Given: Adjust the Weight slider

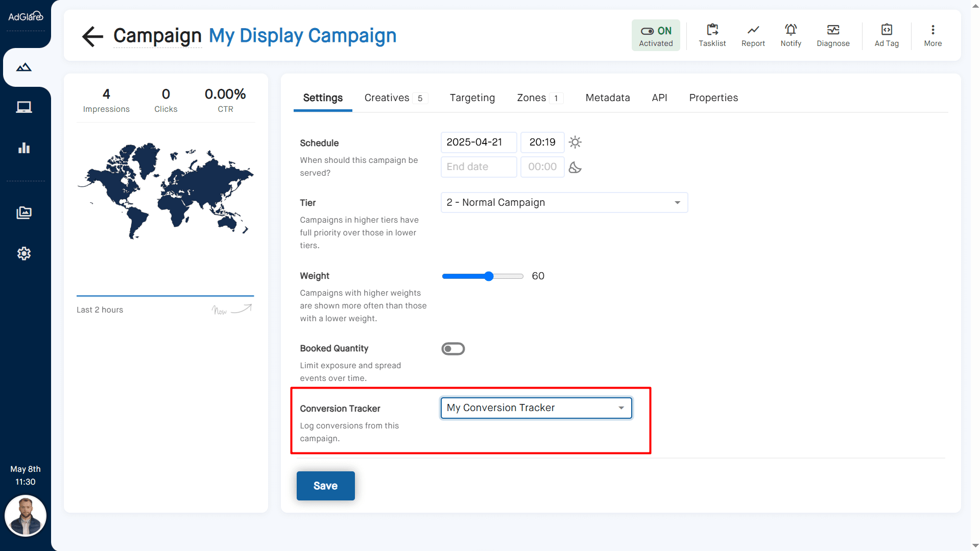Looking at the screenshot, I should pyautogui.click(x=488, y=276).
